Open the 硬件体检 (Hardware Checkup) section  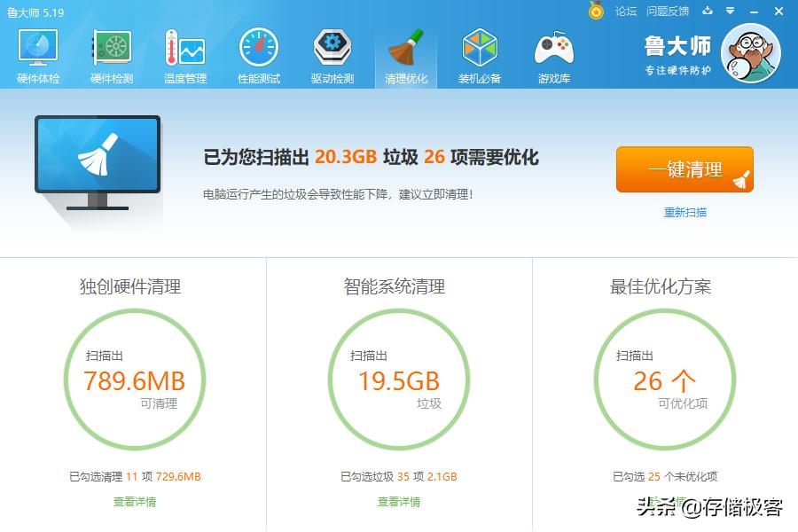pos(37,53)
